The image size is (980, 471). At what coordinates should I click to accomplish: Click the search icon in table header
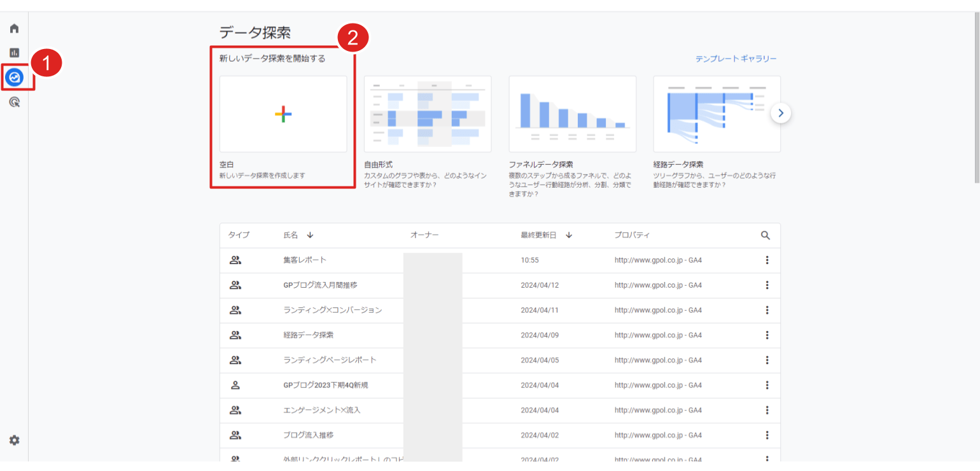click(x=766, y=236)
